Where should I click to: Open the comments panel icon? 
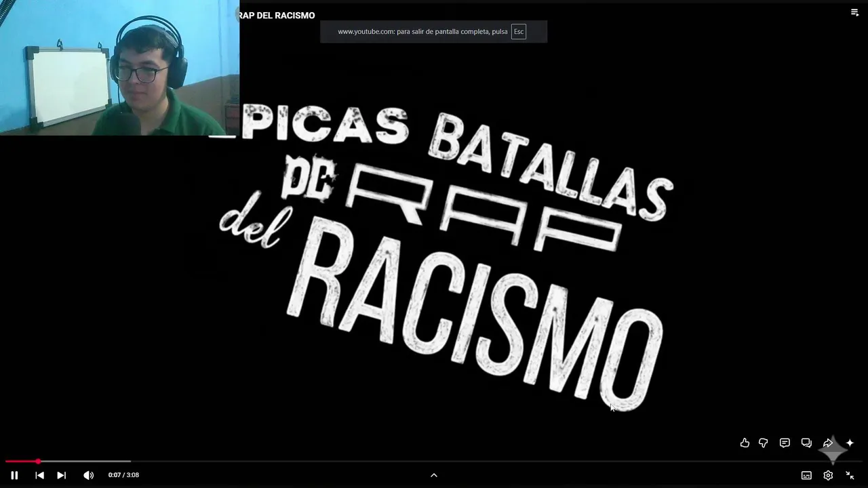(785, 443)
